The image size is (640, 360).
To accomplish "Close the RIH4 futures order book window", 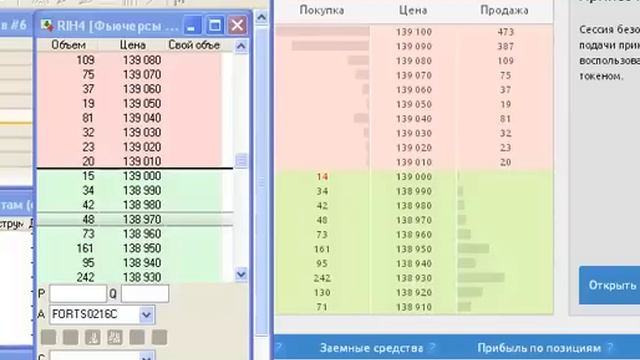I will [238, 26].
